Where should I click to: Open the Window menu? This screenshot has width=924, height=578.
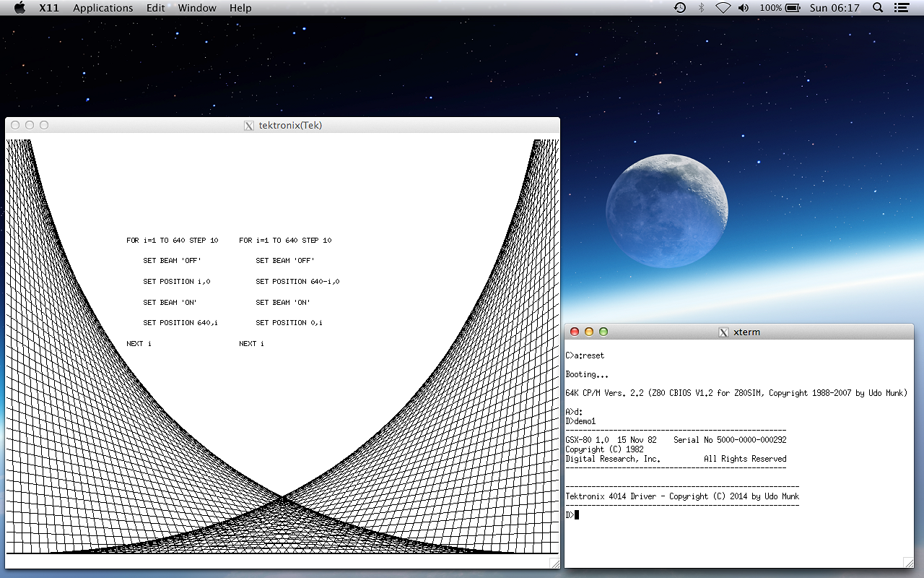(197, 8)
